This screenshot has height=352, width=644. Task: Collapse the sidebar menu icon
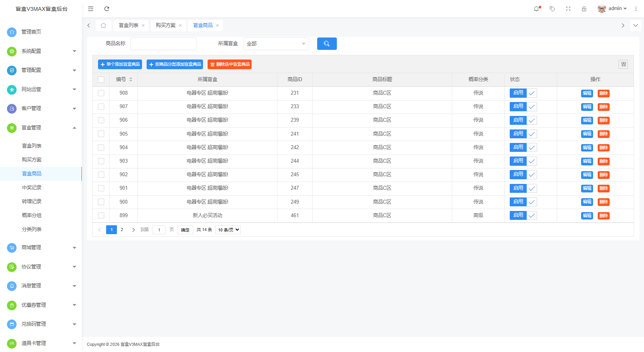pos(91,9)
